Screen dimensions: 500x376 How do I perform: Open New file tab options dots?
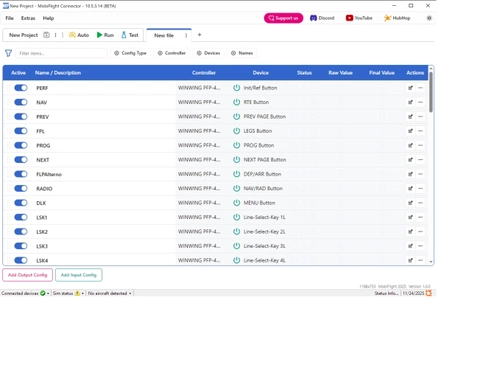tap(186, 35)
